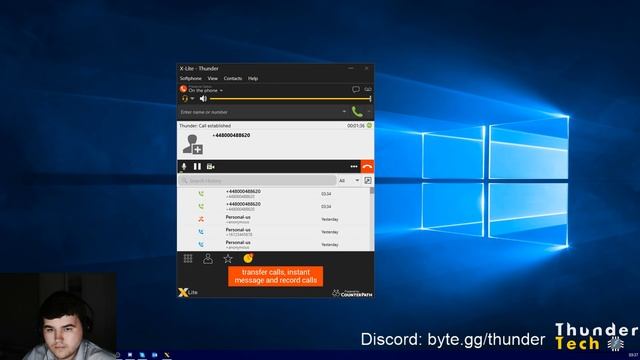640x360 pixels.
Task: Expand the call options arrow beside green phone
Action: (369, 111)
